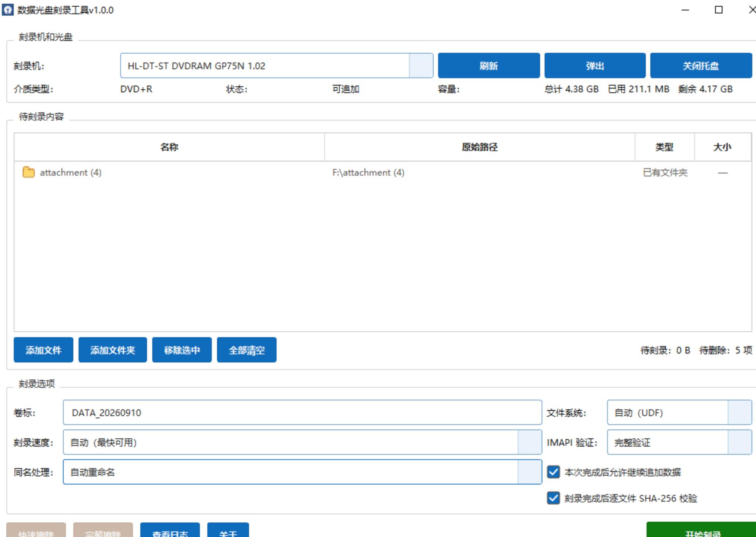This screenshot has width=756, height=537.
Task: Open the IMAPI 验证 dropdown
Action: pos(679,442)
